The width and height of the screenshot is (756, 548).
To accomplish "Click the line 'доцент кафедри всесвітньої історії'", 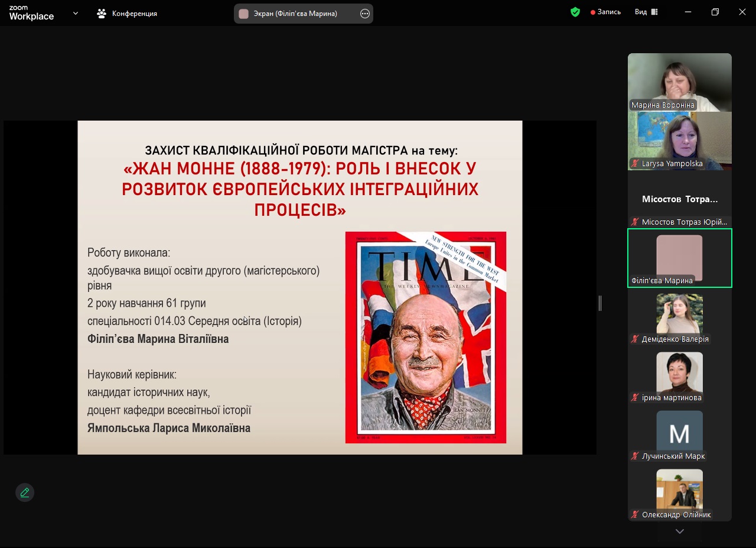I will point(169,410).
